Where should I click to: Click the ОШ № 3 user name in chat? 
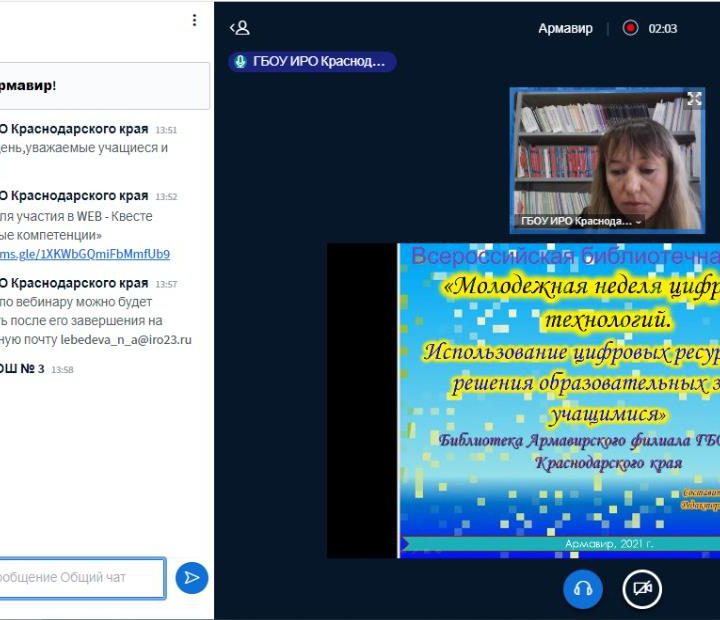[22, 369]
